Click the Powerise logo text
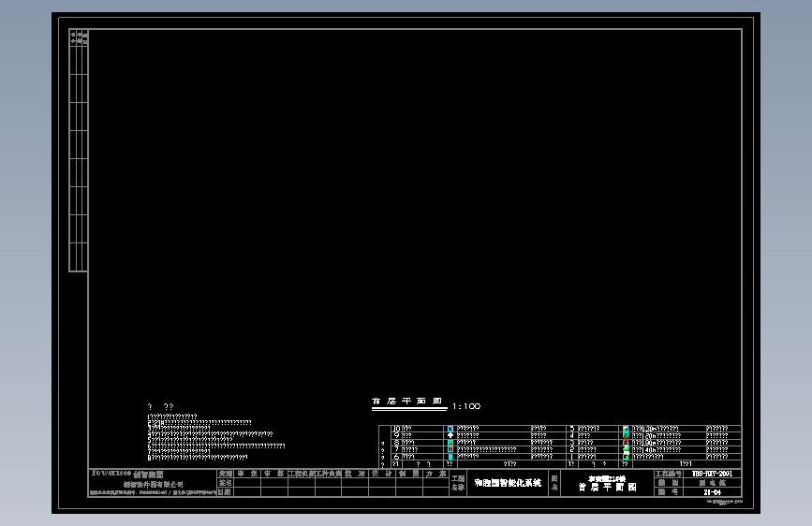 pos(111,474)
